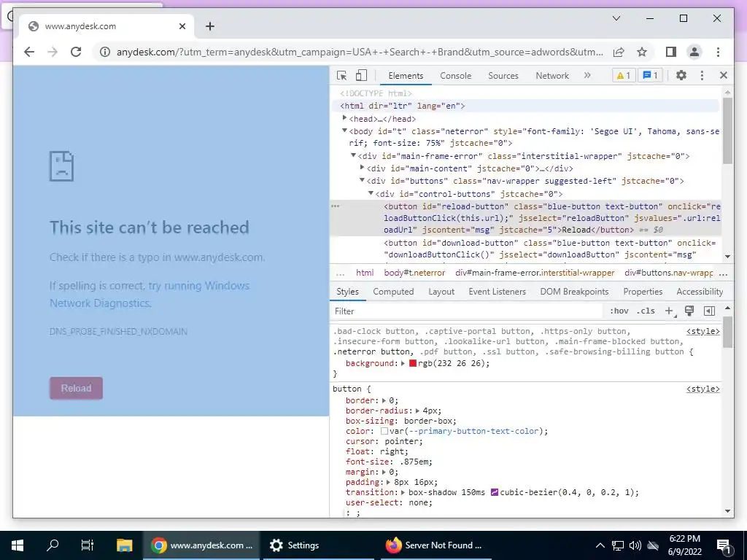The image size is (747, 560).
Task: Close the www.anydesk.com tab
Action: (182, 26)
